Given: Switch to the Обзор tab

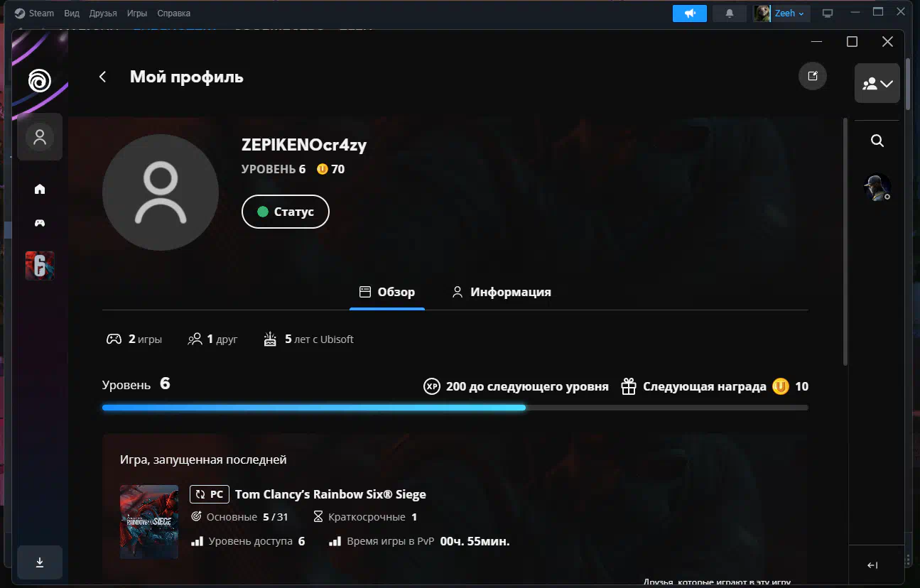Looking at the screenshot, I should pos(387,292).
